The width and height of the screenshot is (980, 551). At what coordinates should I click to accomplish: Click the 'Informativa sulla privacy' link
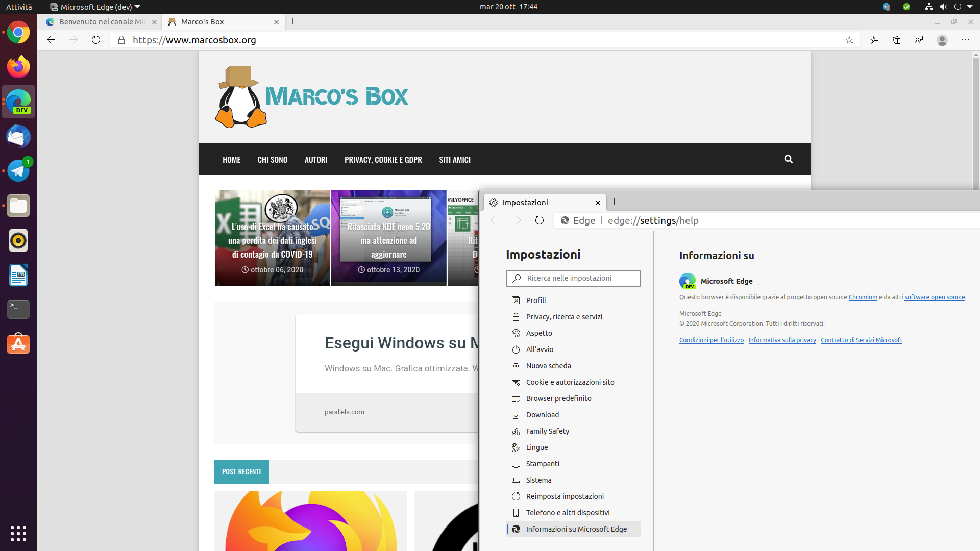(782, 340)
